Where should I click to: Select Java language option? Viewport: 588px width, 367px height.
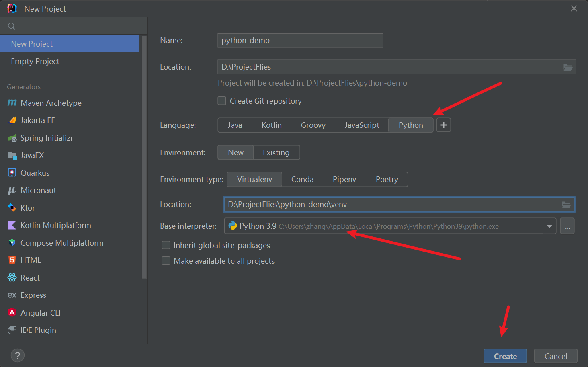pos(235,125)
